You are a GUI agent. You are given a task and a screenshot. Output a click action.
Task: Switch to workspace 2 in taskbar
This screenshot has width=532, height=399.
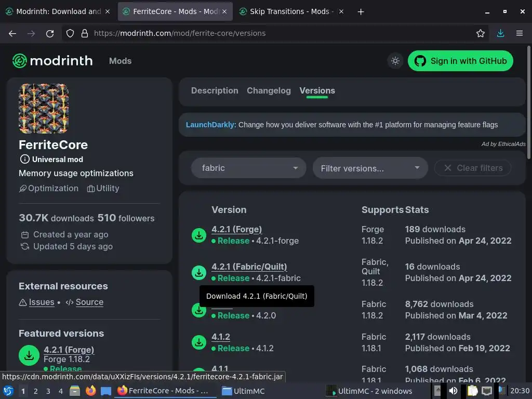click(36, 391)
